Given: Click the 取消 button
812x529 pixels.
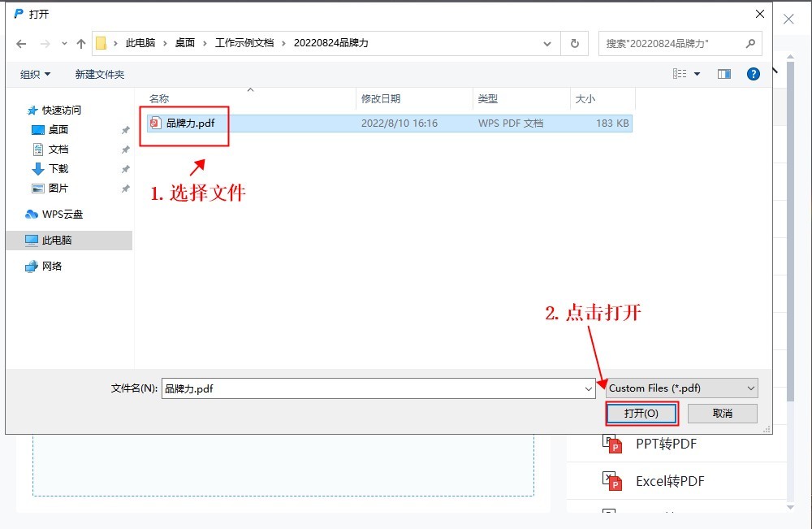Looking at the screenshot, I should pos(722,414).
